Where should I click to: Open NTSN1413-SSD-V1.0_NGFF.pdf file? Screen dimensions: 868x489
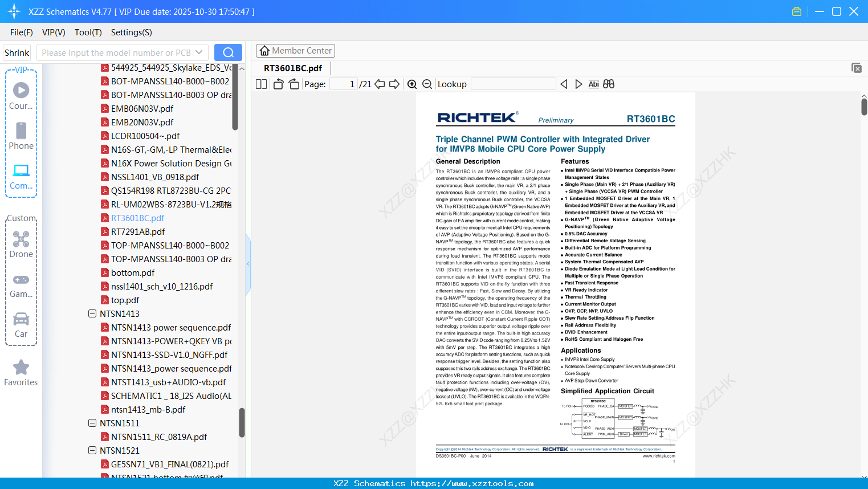pyautogui.click(x=169, y=354)
